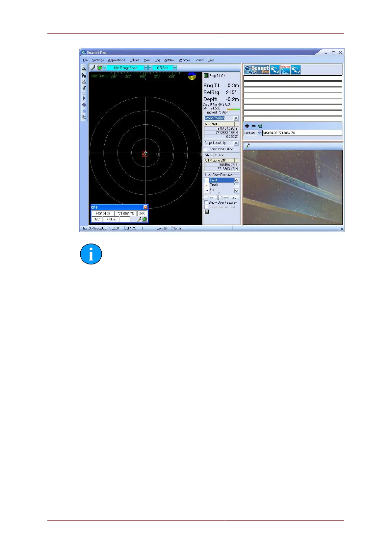
Task: Click the green status light in sonar toolbar
Action: pyautogui.click(x=99, y=68)
